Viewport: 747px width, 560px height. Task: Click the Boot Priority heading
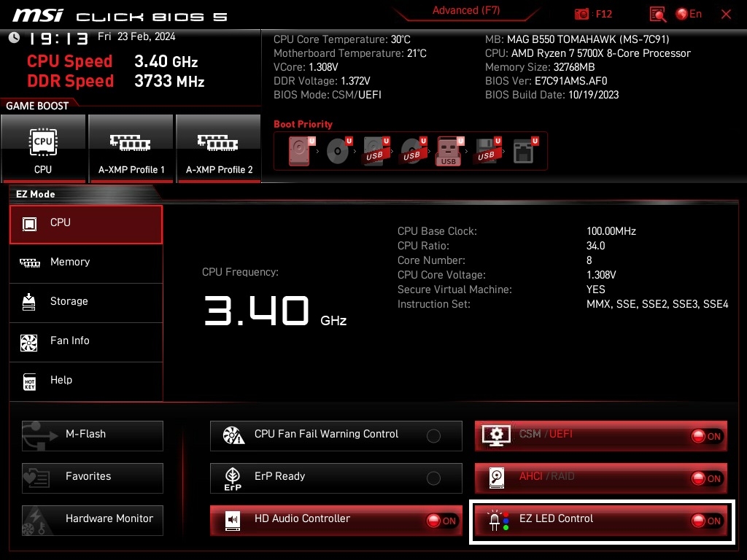[303, 124]
